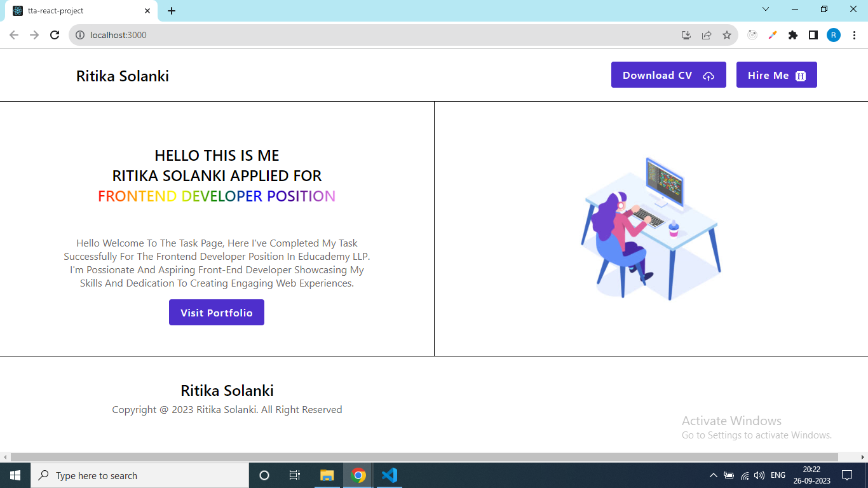Click the Extensions puzzle icon
The height and width of the screenshot is (488, 868).
click(792, 35)
